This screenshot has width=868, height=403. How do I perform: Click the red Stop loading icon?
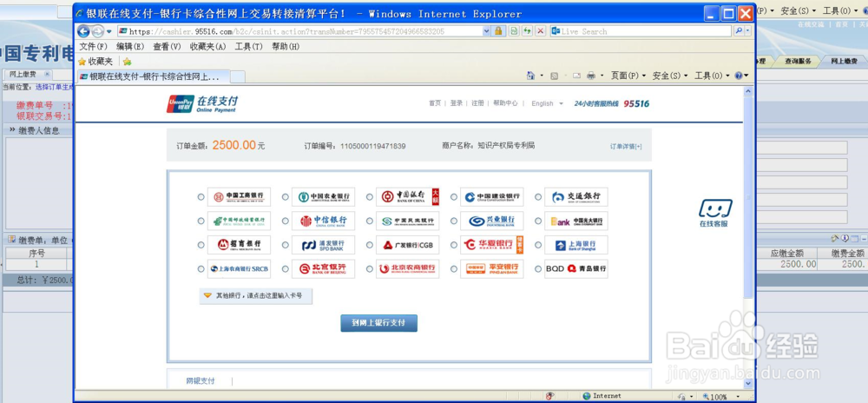541,31
